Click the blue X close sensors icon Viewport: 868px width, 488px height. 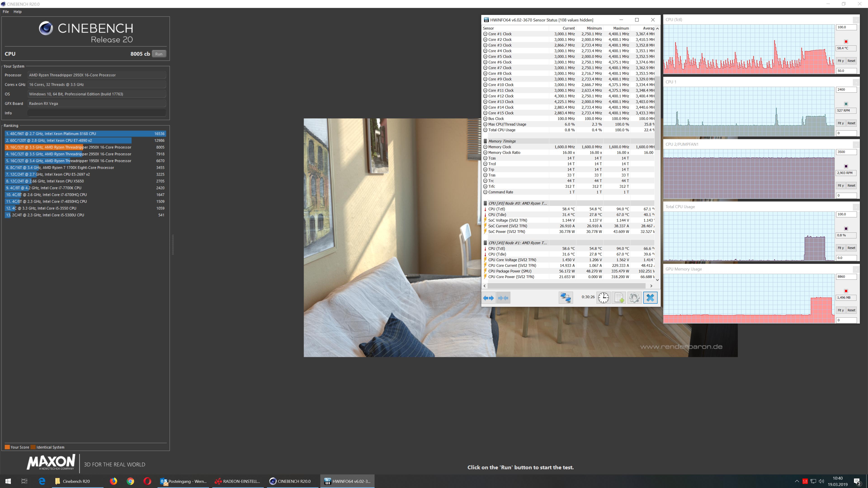650,298
